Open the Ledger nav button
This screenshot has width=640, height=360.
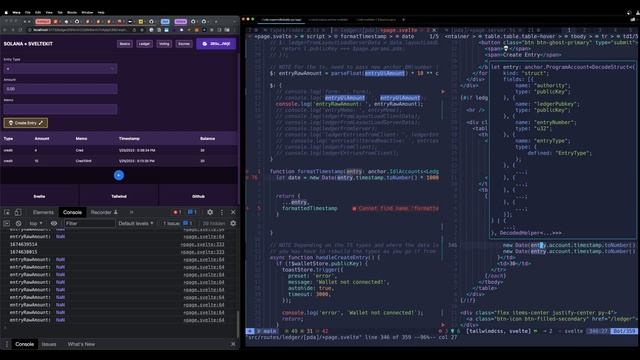(144, 44)
